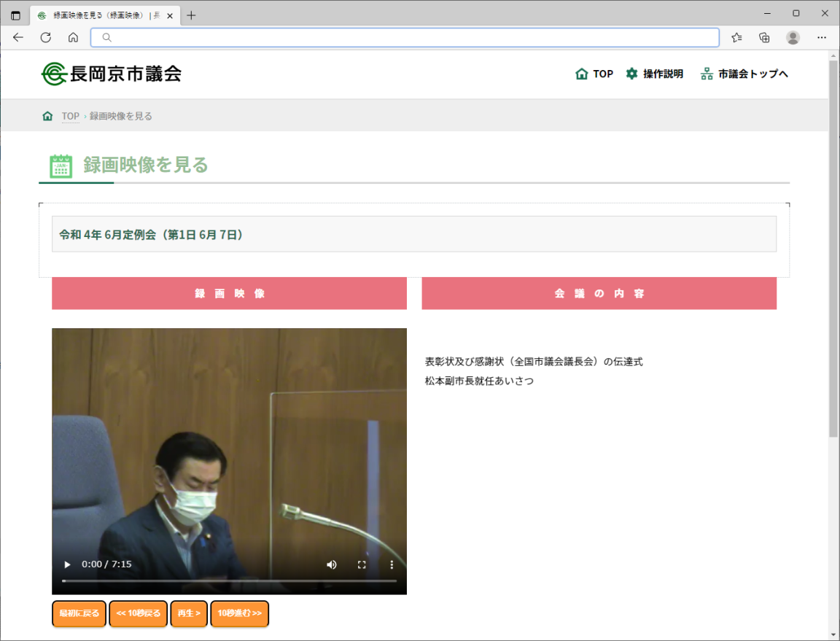
Task: Focus the browser address bar
Action: click(405, 37)
